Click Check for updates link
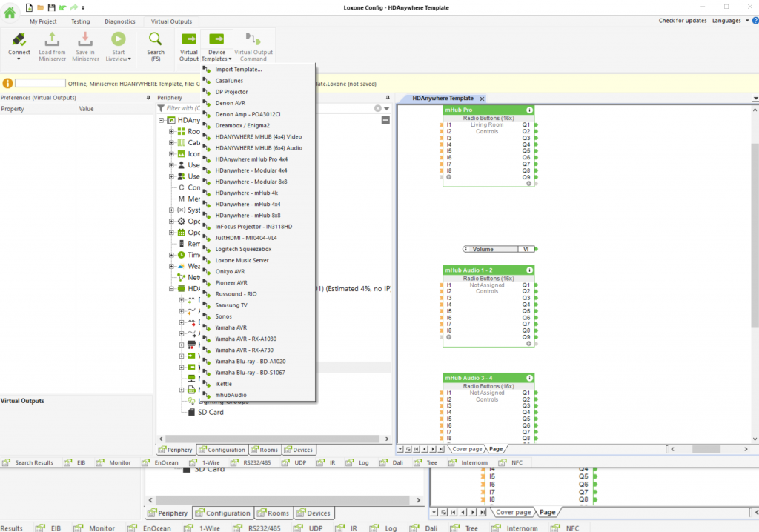This screenshot has height=532, width=759. point(683,21)
